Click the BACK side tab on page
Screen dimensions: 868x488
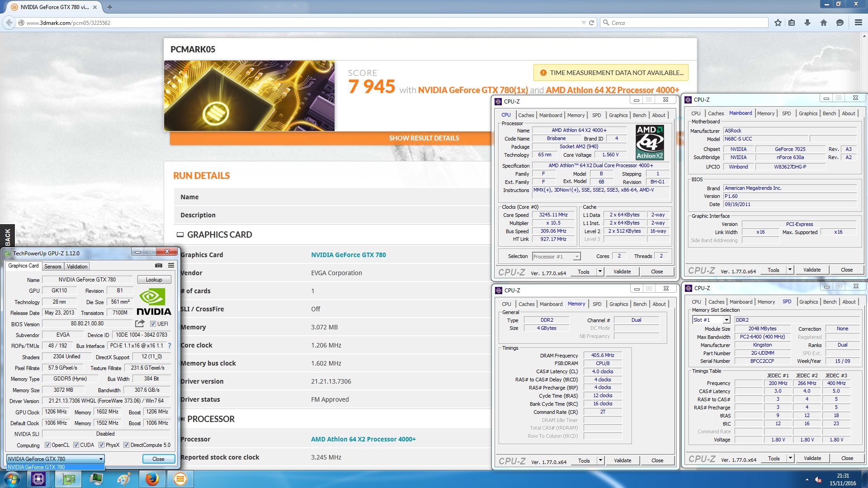tap(7, 237)
